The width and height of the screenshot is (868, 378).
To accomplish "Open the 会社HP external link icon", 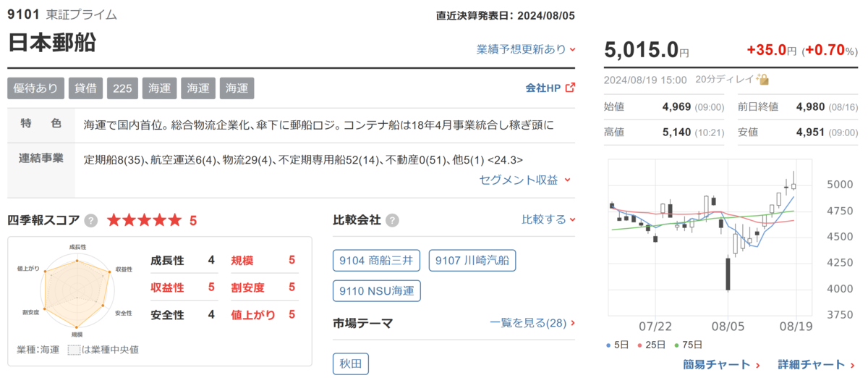I will (x=570, y=88).
